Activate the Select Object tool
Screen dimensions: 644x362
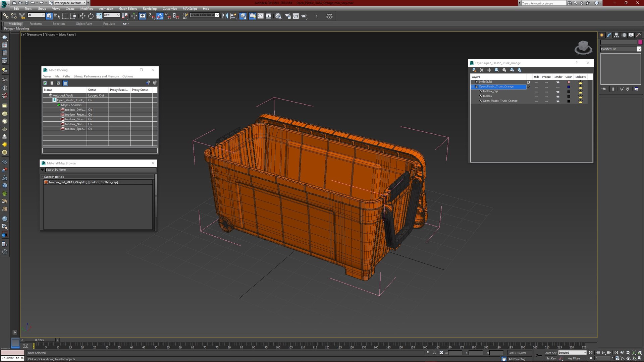49,16
